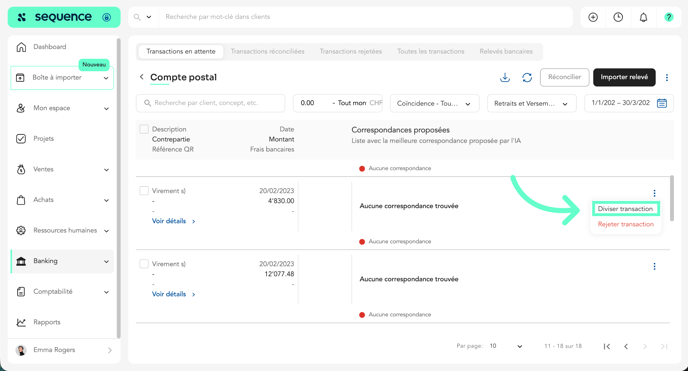Expand the Ventes submenu chevron
This screenshot has height=371, width=688.
click(106, 170)
